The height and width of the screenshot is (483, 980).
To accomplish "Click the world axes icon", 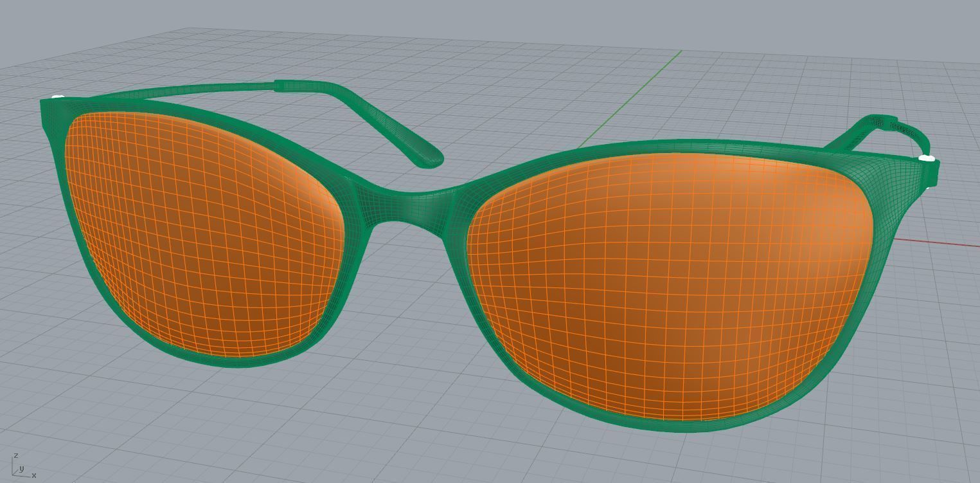I will coord(23,466).
